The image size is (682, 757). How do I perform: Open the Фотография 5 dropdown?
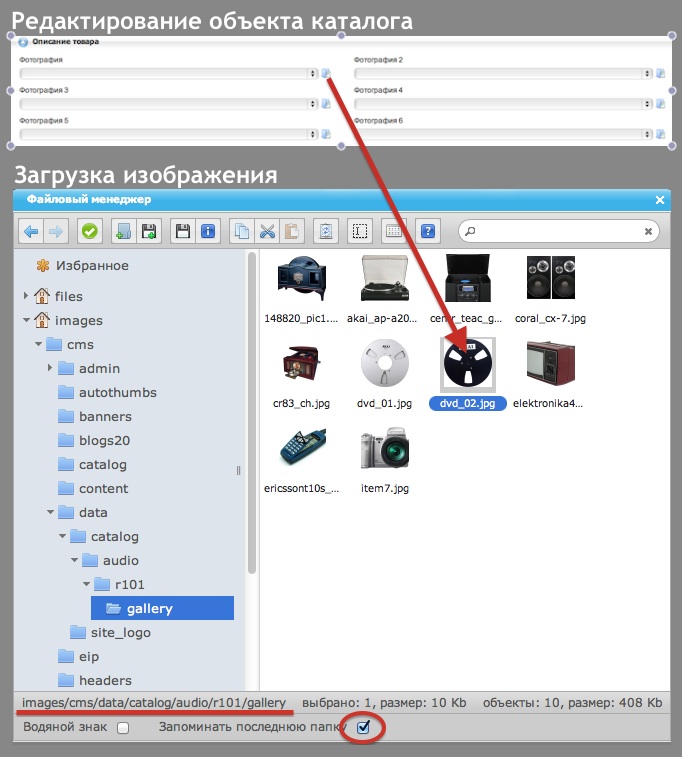[168, 134]
